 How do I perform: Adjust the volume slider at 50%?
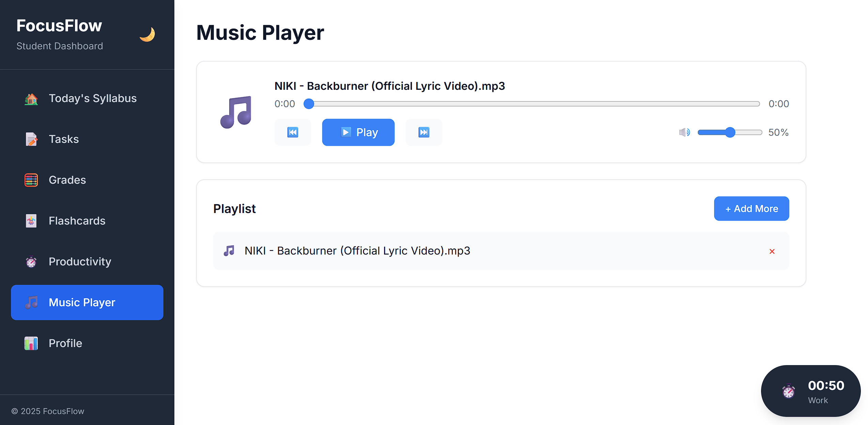coord(729,132)
